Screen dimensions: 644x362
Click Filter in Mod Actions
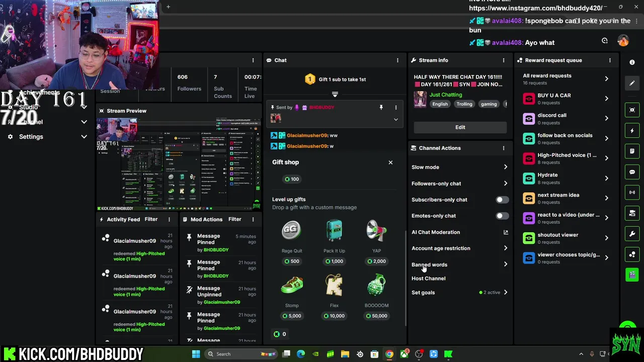pos(234,219)
